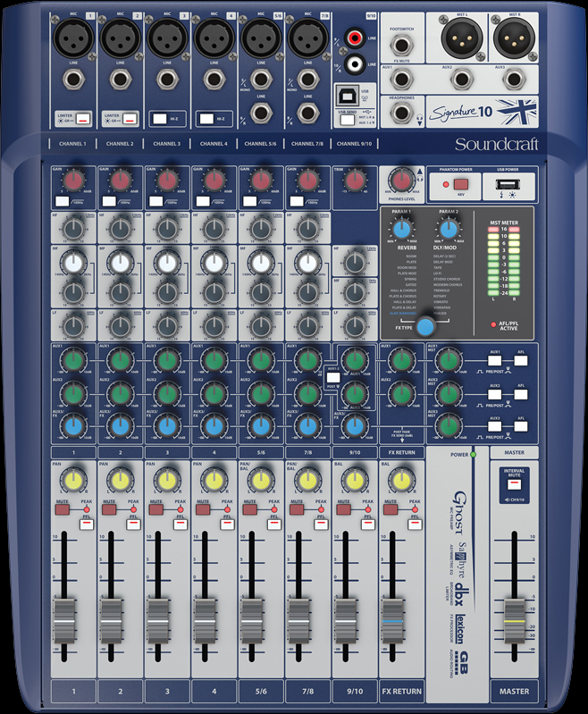
Task: Click the 'DLY/MOD' effects list heading
Action: click(444, 248)
